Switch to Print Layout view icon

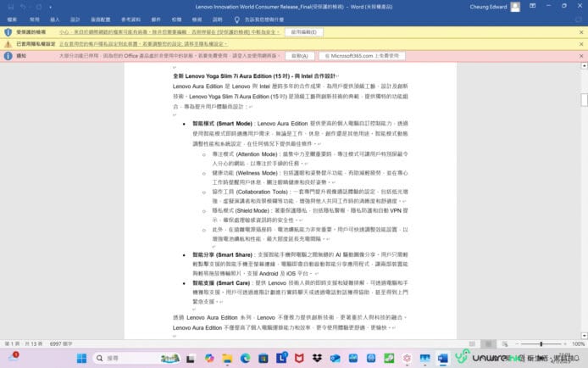click(488, 343)
